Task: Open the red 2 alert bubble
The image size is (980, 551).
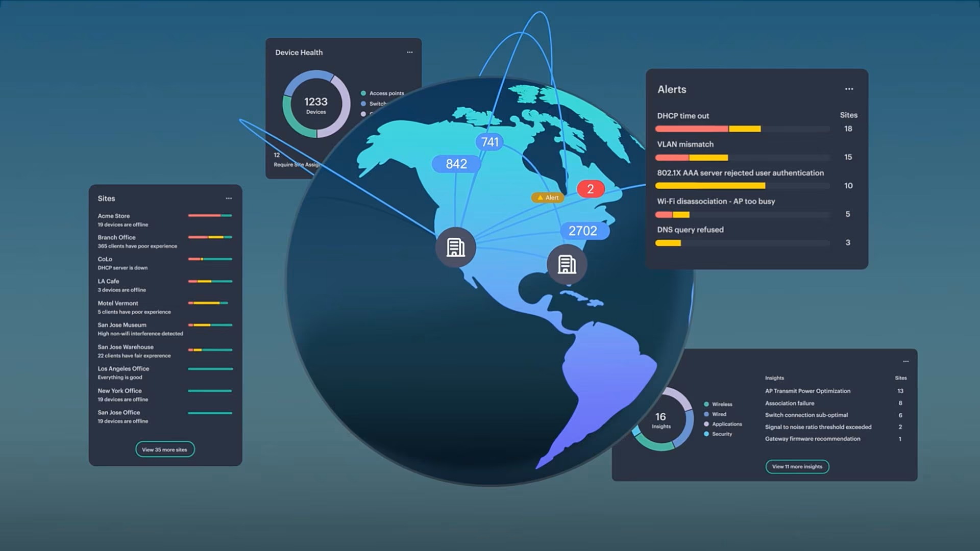Action: pyautogui.click(x=591, y=189)
